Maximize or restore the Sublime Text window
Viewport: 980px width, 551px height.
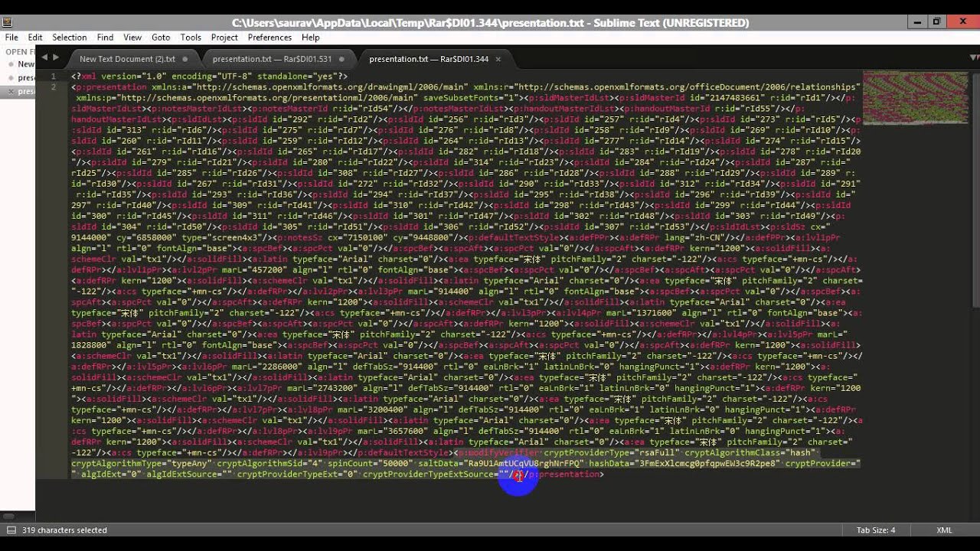click(x=936, y=22)
